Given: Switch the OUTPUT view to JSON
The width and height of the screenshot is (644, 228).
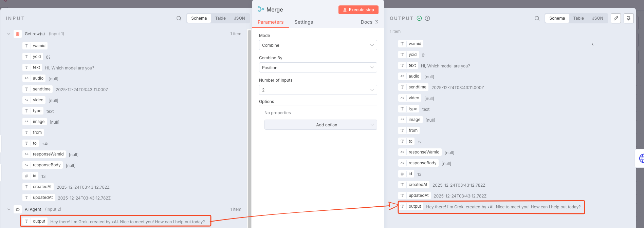Looking at the screenshot, I should [597, 18].
